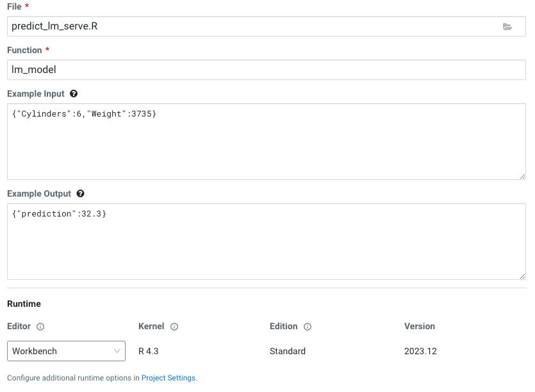This screenshot has width=535, height=392.
Task: Click inside the Example Input text area
Action: pyautogui.click(x=266, y=144)
